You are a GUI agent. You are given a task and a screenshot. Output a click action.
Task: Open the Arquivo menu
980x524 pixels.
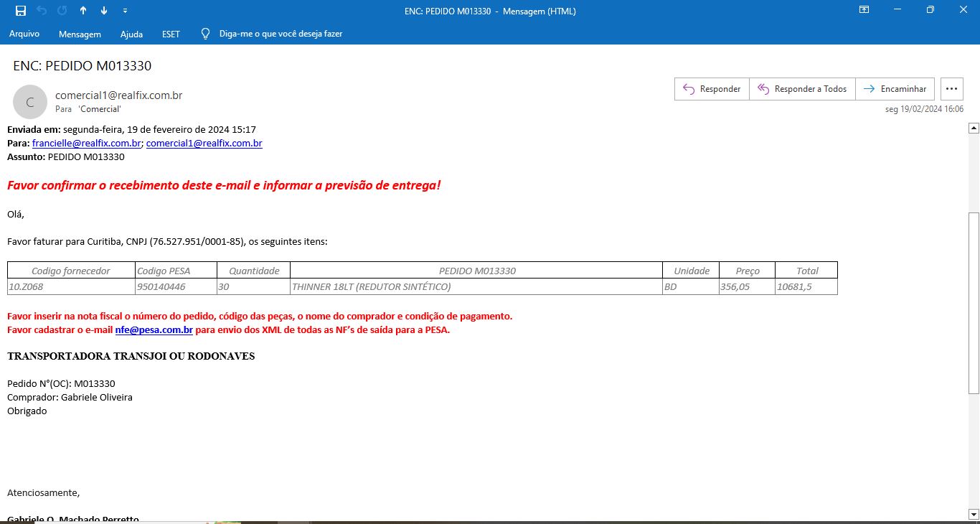[x=24, y=34]
